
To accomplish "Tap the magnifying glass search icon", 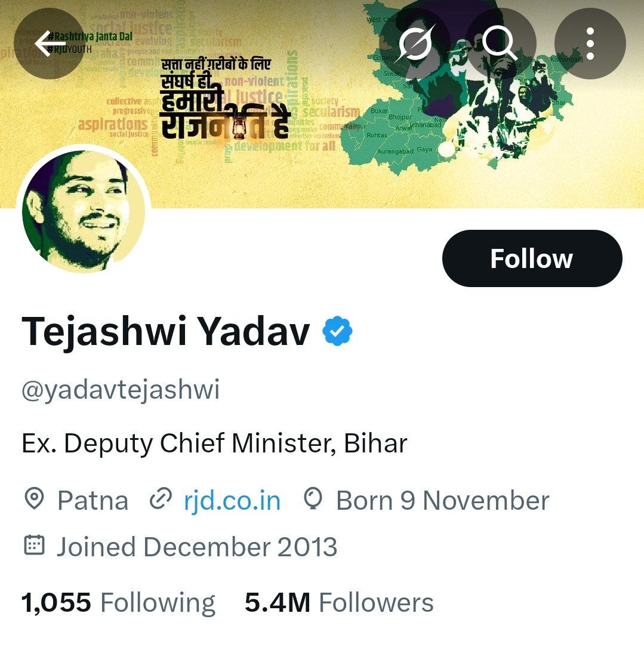I will click(500, 44).
